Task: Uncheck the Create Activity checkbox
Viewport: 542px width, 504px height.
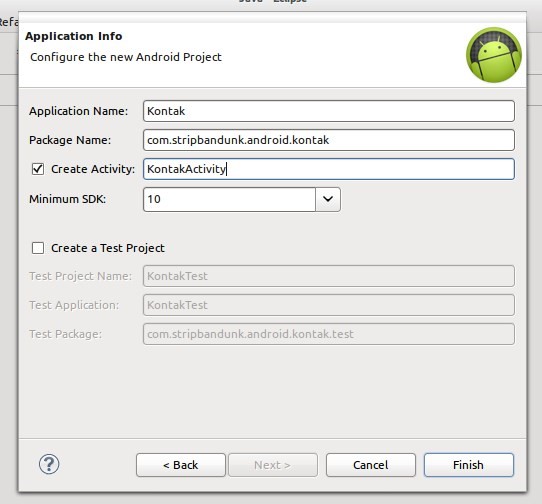Action: click(x=38, y=169)
